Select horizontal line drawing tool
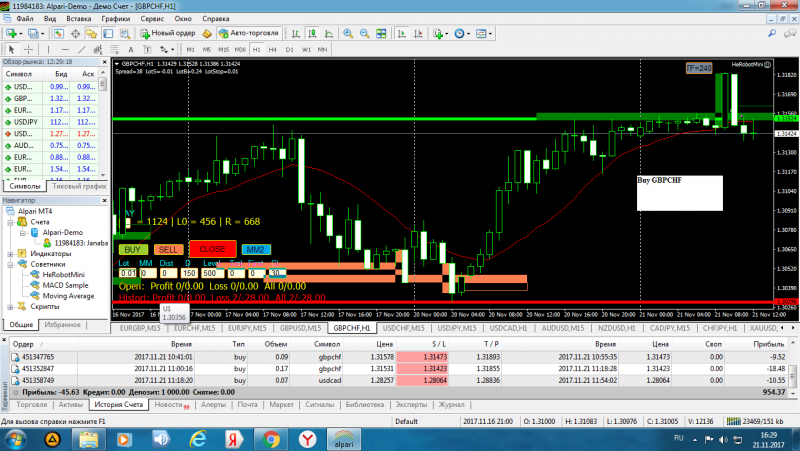The image size is (800, 451). click(65, 49)
